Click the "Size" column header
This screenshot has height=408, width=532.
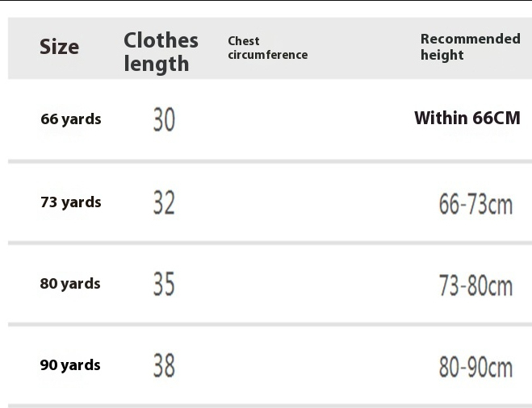60,47
